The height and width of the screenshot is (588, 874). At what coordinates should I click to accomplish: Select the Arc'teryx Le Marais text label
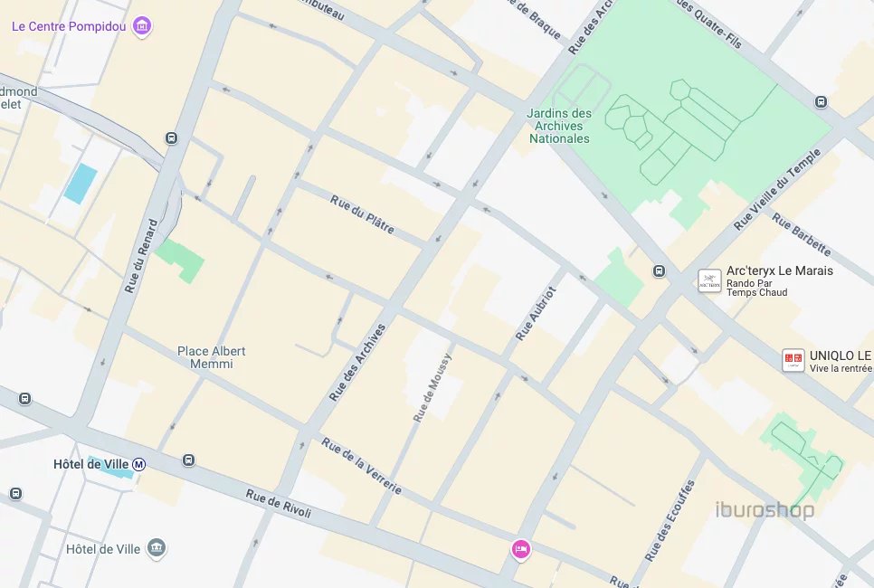(780, 270)
